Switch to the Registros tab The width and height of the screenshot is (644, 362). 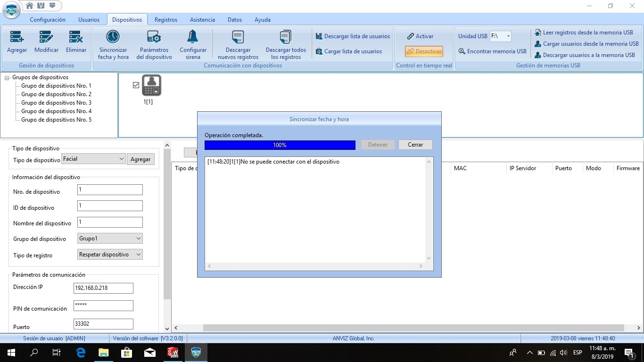[166, 20]
